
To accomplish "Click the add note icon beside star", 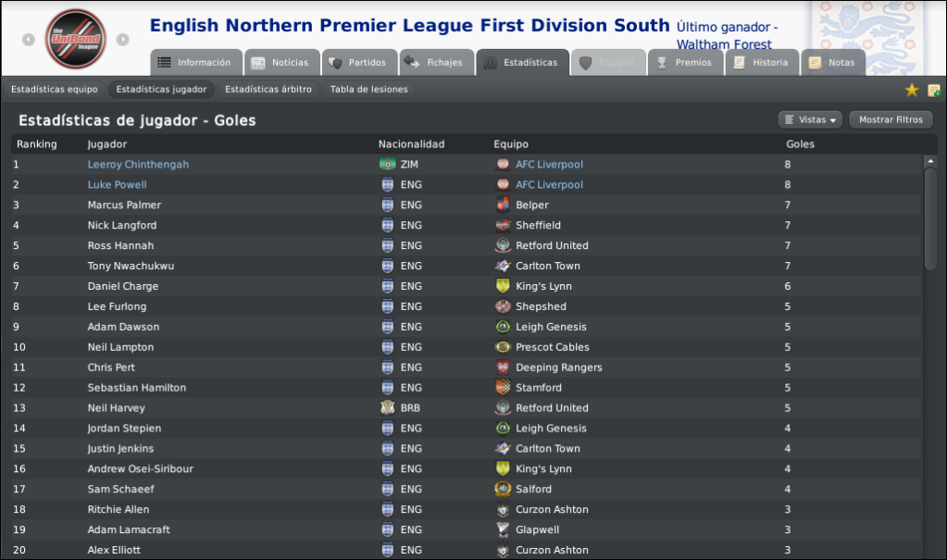I will [x=934, y=91].
